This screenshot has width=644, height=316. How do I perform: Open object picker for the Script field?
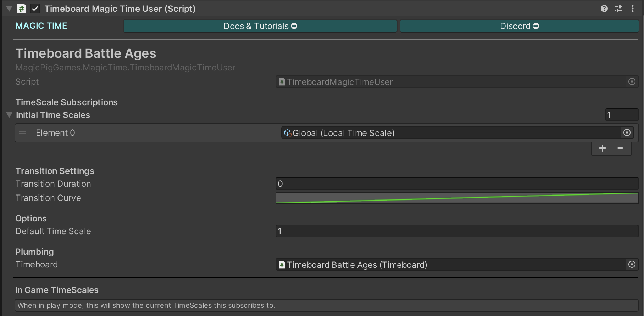pos(632,82)
